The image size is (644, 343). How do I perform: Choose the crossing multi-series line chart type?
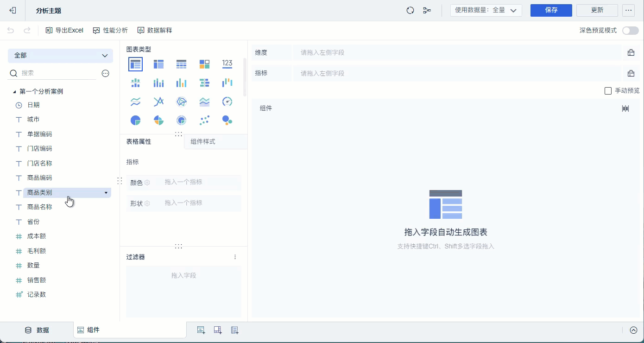[x=158, y=102]
